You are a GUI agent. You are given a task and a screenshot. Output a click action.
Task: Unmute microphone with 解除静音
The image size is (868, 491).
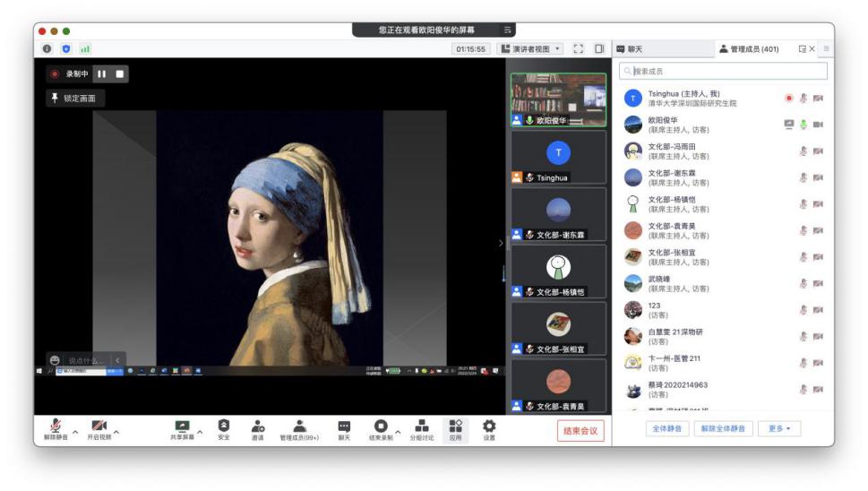tap(56, 429)
